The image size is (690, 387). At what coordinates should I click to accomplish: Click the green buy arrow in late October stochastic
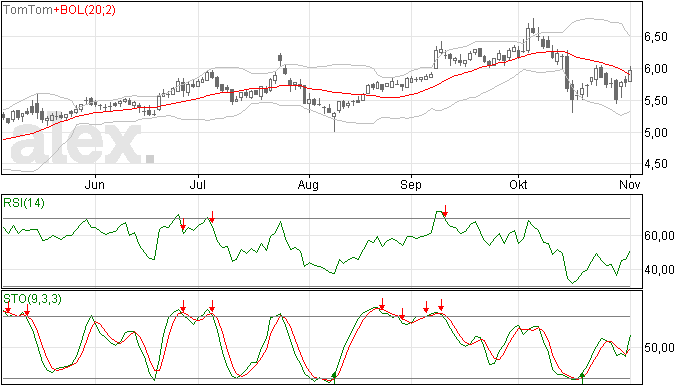pos(583,377)
